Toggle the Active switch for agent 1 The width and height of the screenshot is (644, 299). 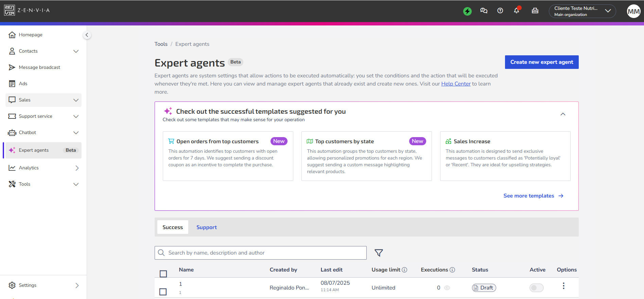(536, 288)
